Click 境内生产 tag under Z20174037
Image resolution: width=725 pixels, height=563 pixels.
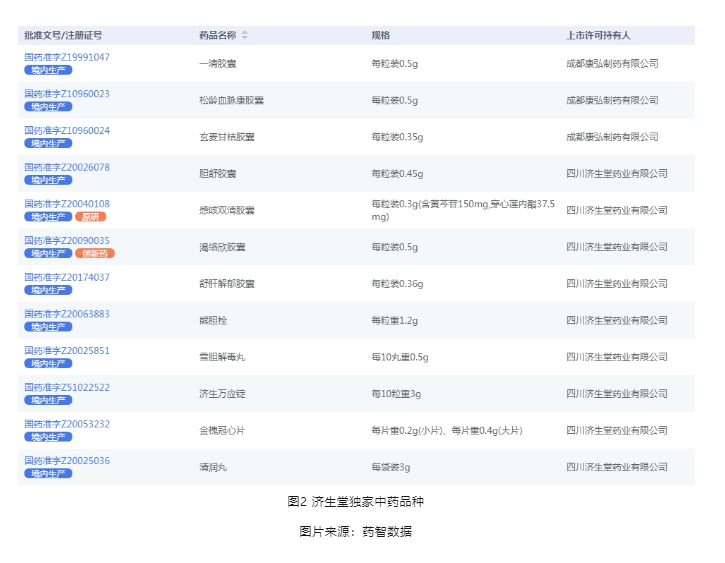[x=48, y=290]
